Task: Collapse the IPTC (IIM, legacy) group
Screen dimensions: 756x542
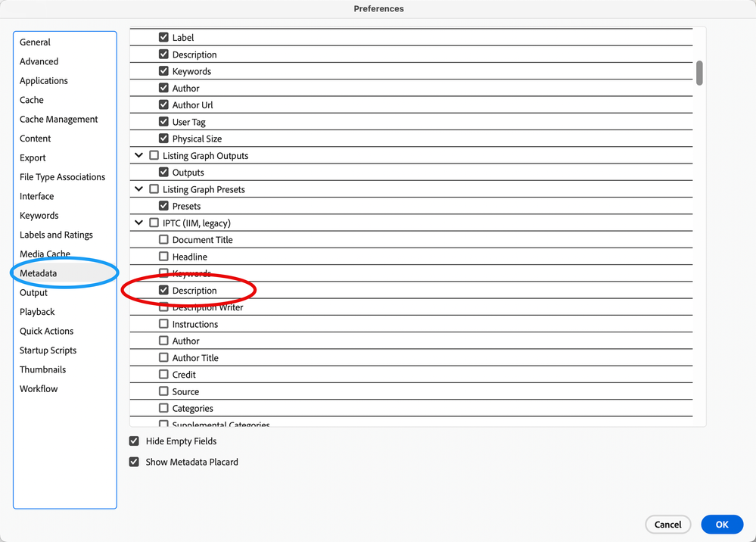Action: tap(138, 223)
